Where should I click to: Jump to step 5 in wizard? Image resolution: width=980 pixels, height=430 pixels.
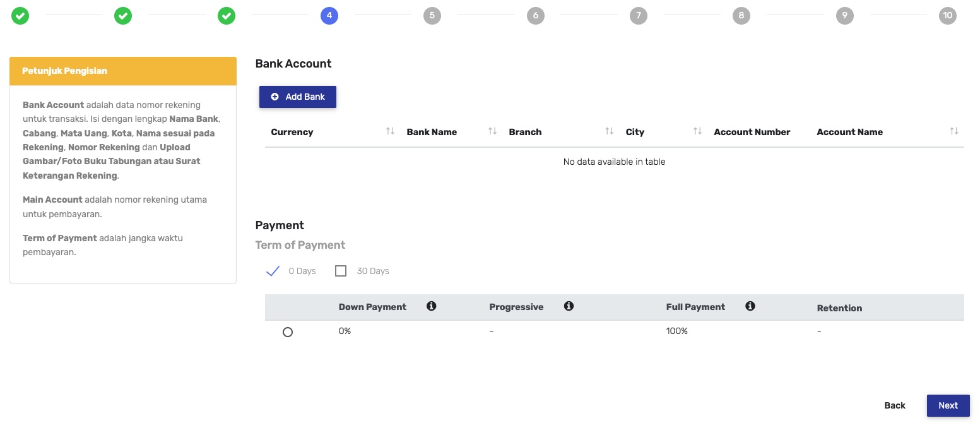[432, 16]
